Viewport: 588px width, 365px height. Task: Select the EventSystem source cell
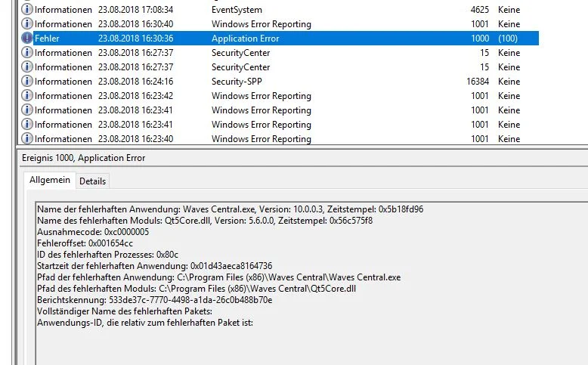[x=237, y=10]
